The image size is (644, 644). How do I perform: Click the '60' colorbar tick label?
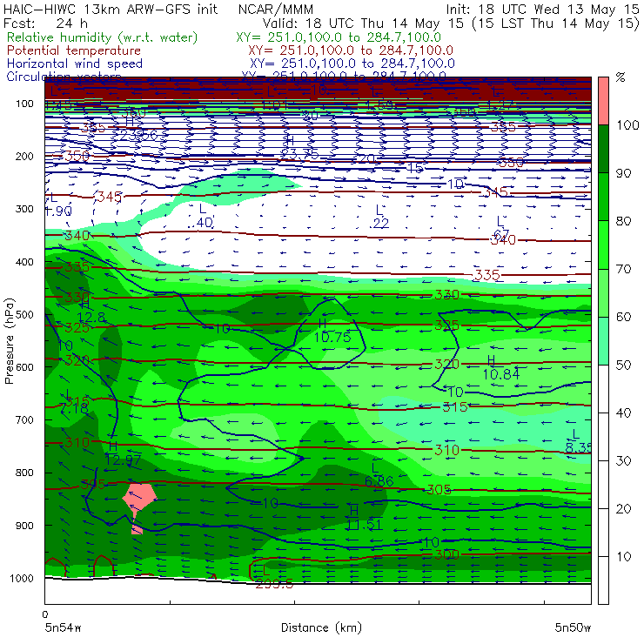(624, 317)
